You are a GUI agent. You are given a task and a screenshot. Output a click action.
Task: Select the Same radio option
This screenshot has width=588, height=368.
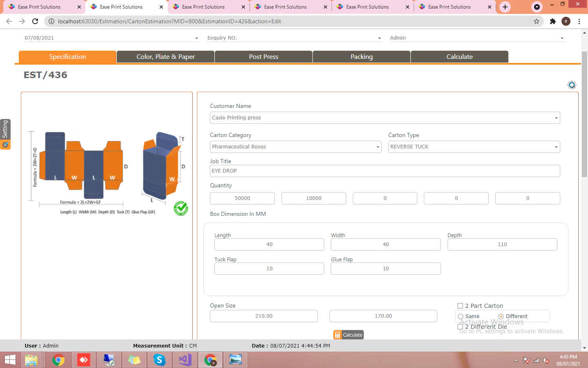(461, 316)
